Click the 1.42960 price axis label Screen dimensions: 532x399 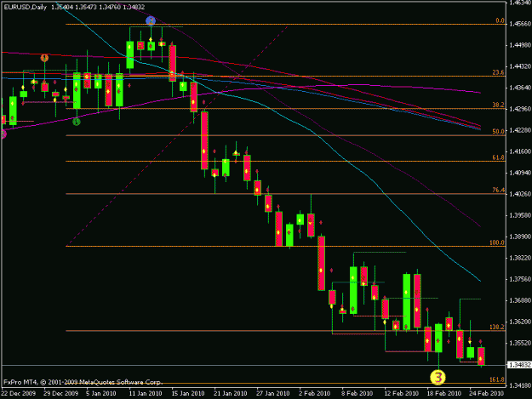[x=520, y=109]
